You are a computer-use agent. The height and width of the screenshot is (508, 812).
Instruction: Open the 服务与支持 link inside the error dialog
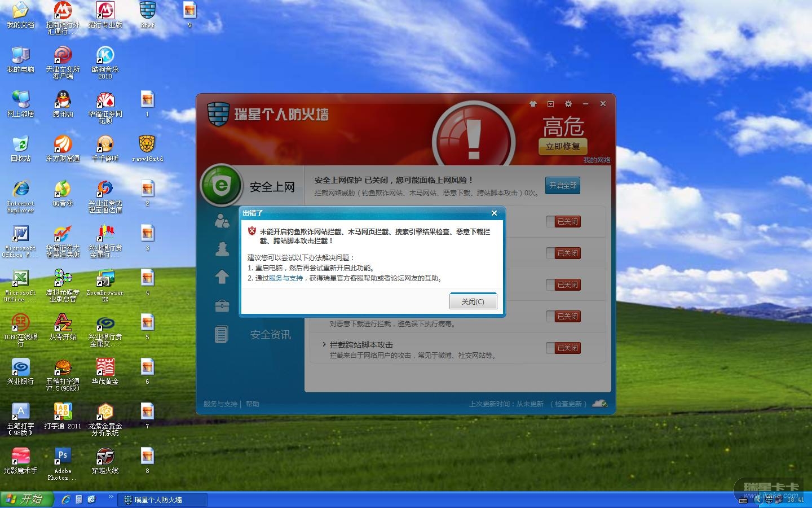[x=286, y=278]
